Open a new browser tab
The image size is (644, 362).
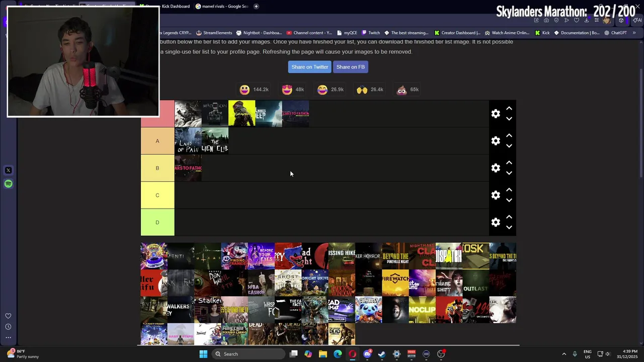[x=256, y=7]
